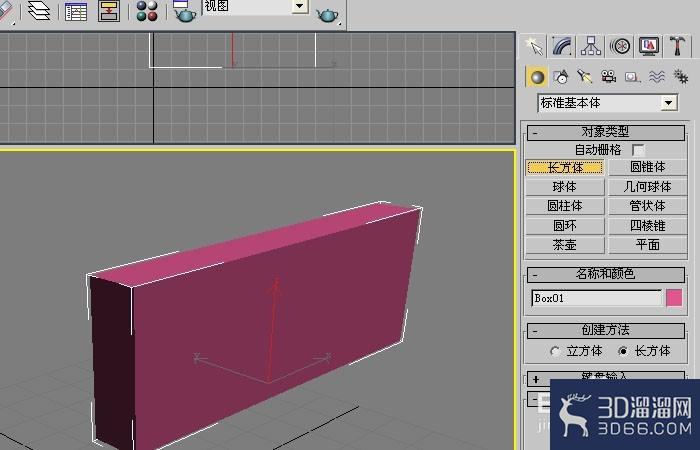Click the 圆柱体 button
Image resolution: width=700 pixels, height=450 pixels.
[x=565, y=206]
